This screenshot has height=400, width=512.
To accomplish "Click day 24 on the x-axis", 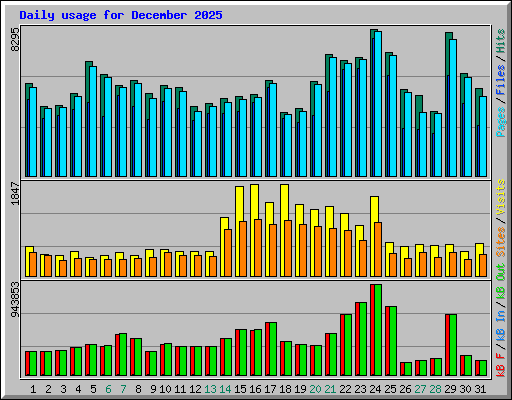I will 375,389.
